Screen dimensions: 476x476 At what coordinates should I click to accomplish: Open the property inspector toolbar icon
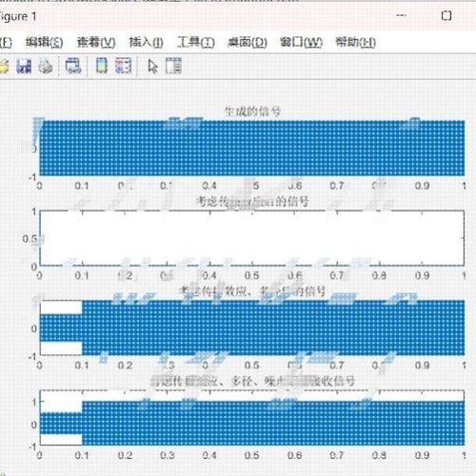173,66
